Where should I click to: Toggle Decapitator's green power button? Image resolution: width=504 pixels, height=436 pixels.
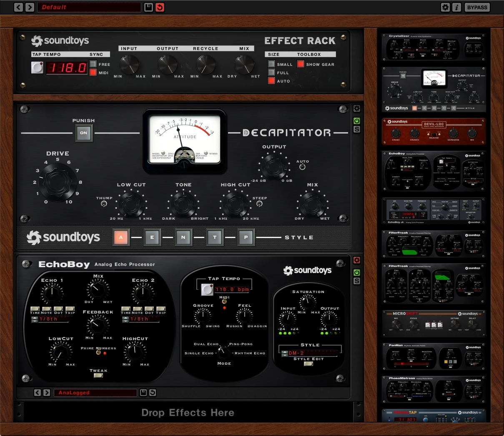357,121
